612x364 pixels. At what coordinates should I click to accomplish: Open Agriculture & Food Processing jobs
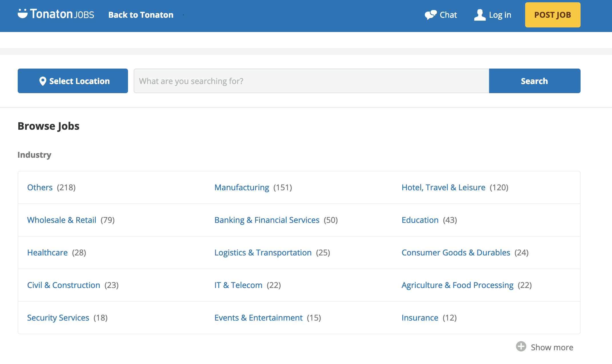[457, 285]
